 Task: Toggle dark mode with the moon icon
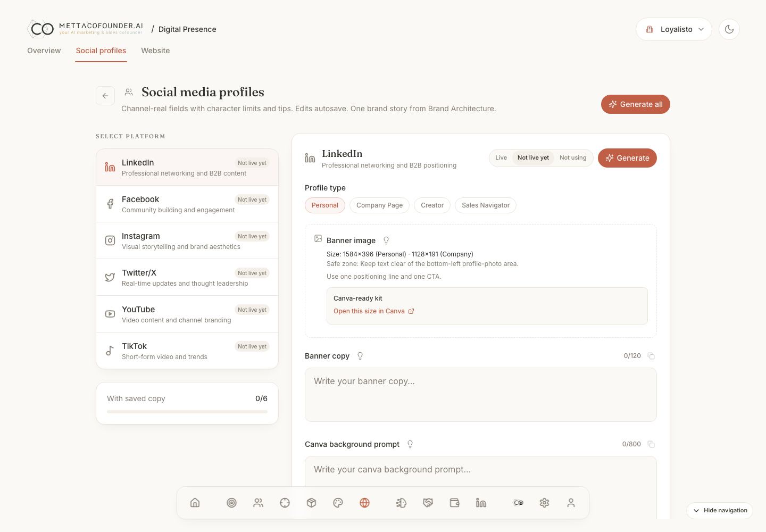pyautogui.click(x=729, y=29)
